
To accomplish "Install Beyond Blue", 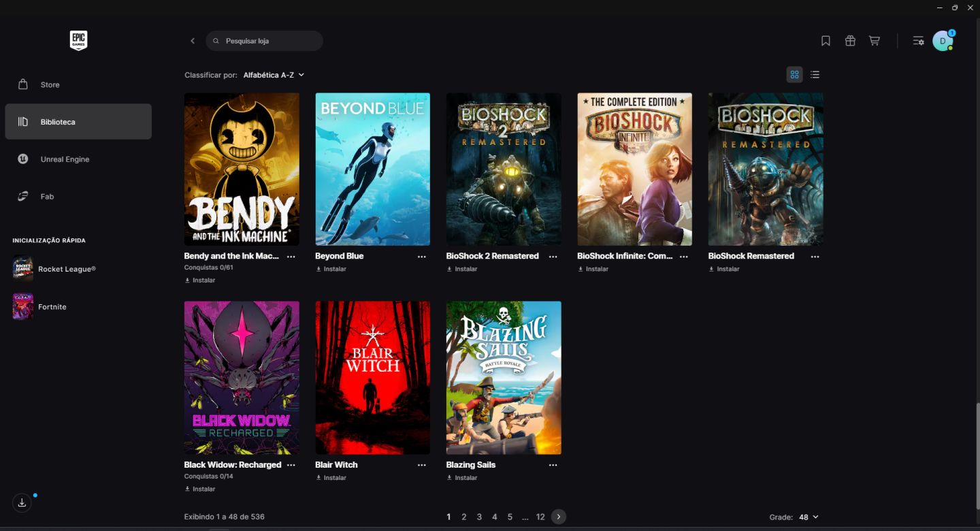I will (x=331, y=269).
